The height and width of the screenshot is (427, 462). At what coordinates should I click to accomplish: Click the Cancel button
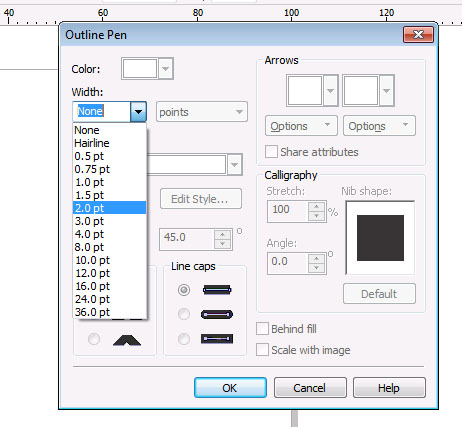[x=310, y=388]
